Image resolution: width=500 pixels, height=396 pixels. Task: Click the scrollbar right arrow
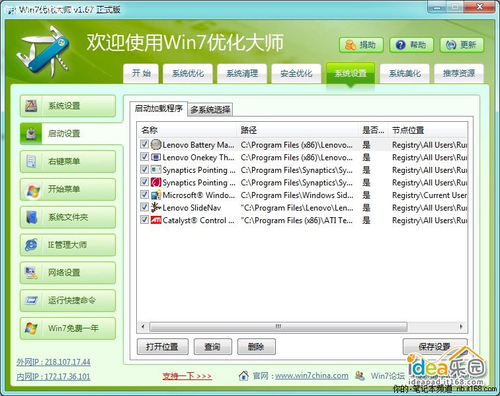[x=461, y=327]
